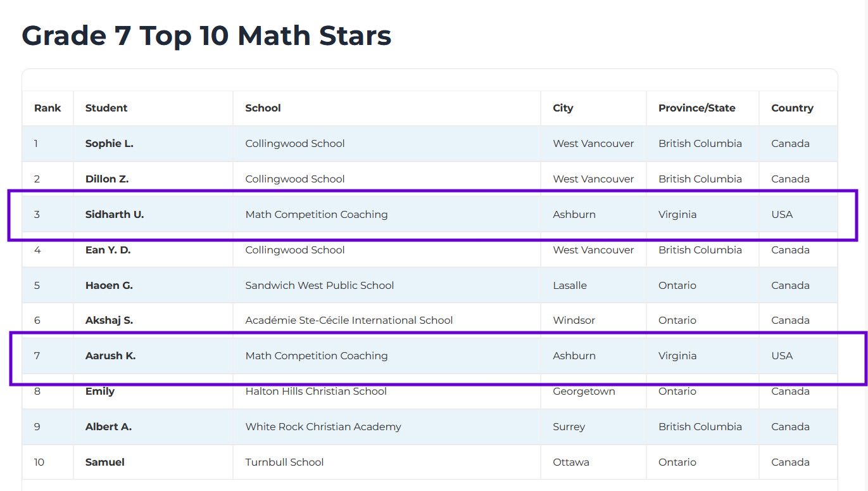This screenshot has height=491, width=868.
Task: Select "Sandwich West Public School" cell
Action: 320,285
